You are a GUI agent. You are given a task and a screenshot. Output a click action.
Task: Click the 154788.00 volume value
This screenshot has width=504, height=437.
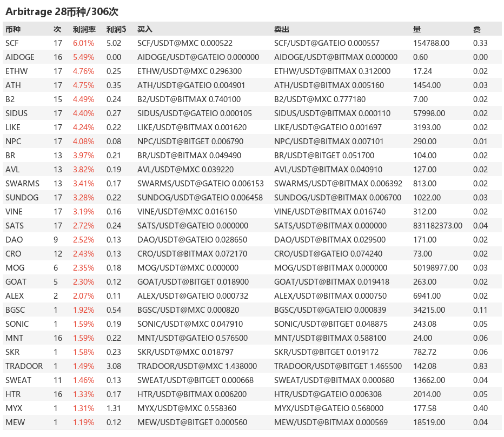[431, 43]
